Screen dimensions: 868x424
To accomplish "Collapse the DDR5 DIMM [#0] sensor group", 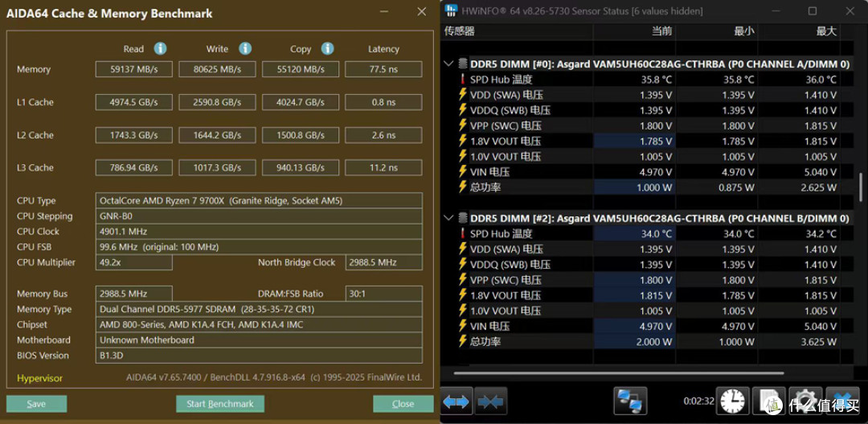I will click(449, 64).
